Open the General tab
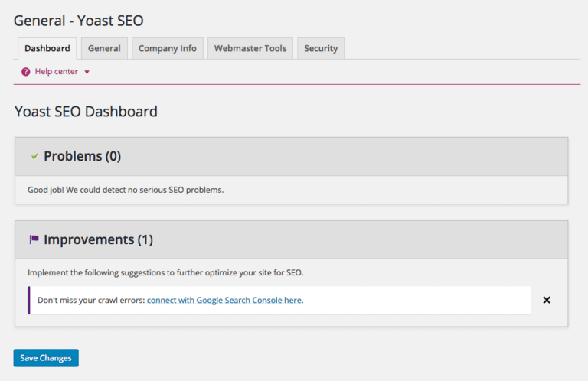588x381 pixels. click(104, 48)
